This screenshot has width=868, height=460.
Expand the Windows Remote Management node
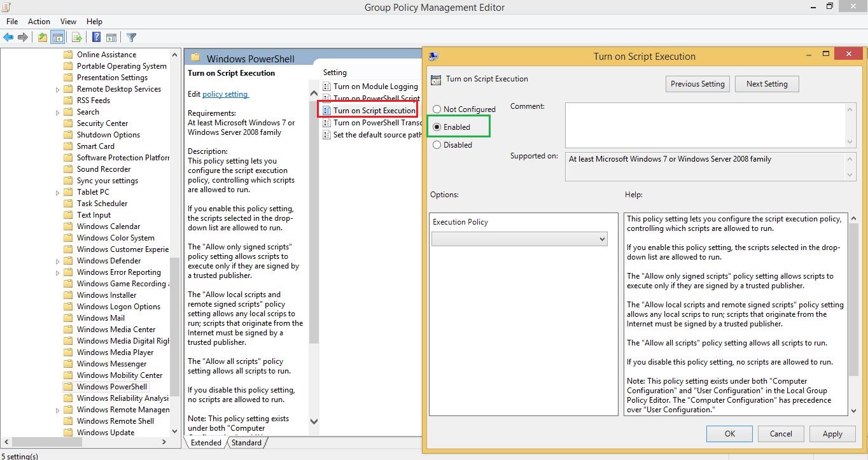[x=58, y=410]
